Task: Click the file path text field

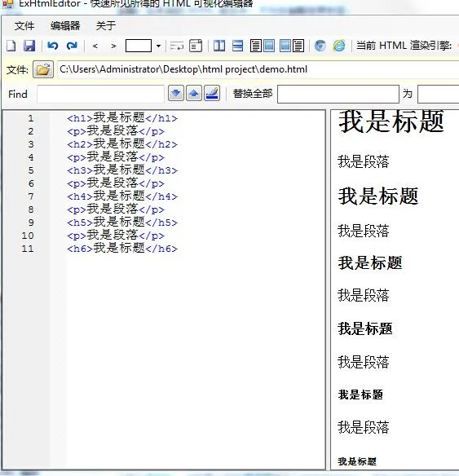Action: [x=258, y=69]
